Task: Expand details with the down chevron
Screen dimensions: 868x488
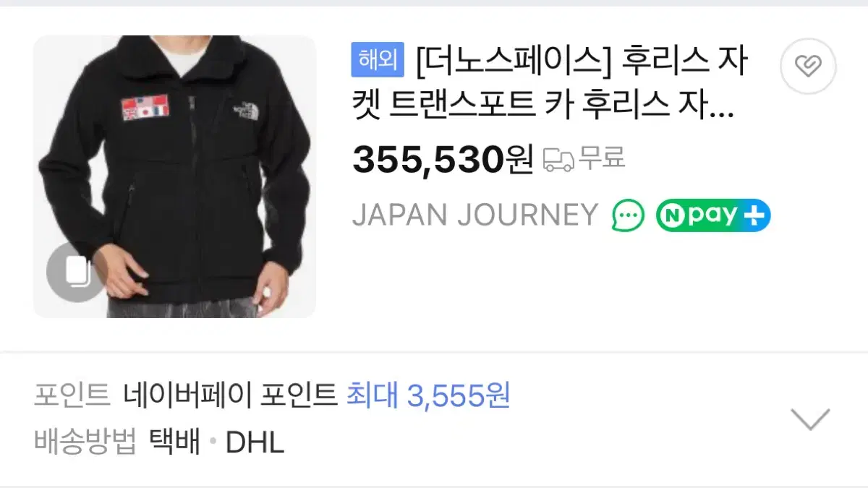Action: tap(810, 419)
